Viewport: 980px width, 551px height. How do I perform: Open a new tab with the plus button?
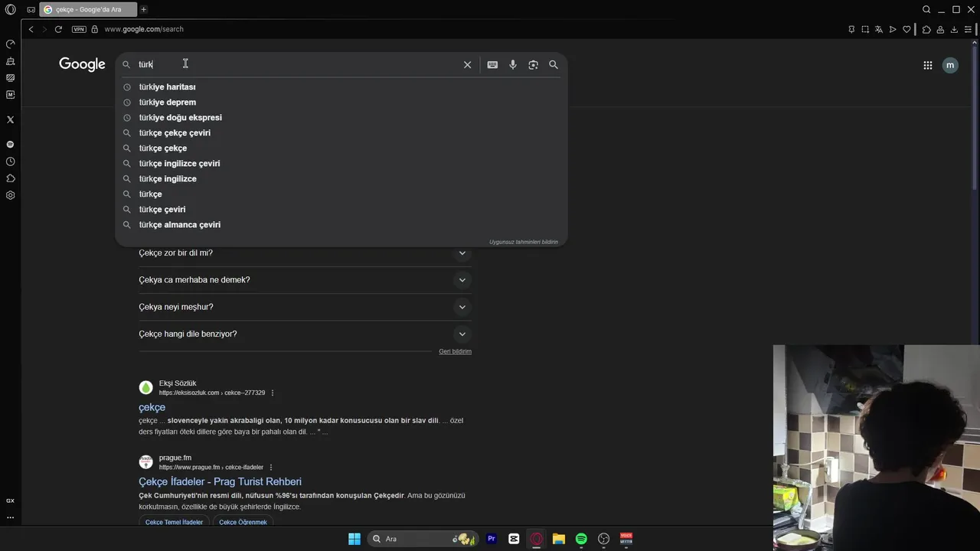pyautogui.click(x=143, y=9)
